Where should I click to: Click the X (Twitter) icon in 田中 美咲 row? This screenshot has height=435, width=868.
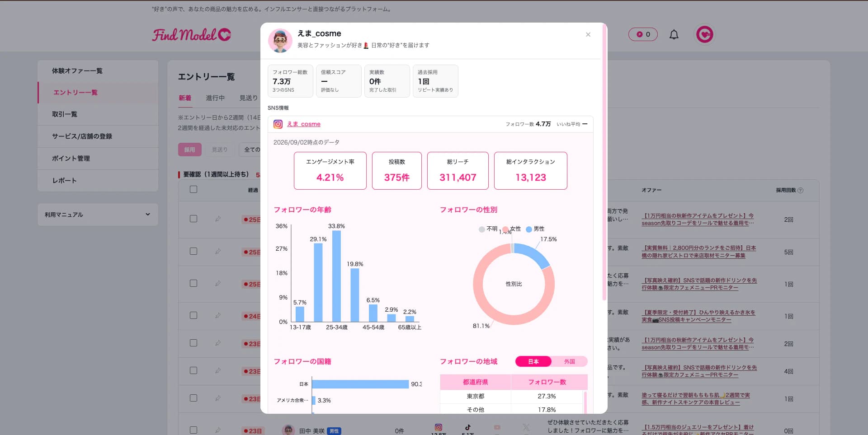pos(526,427)
